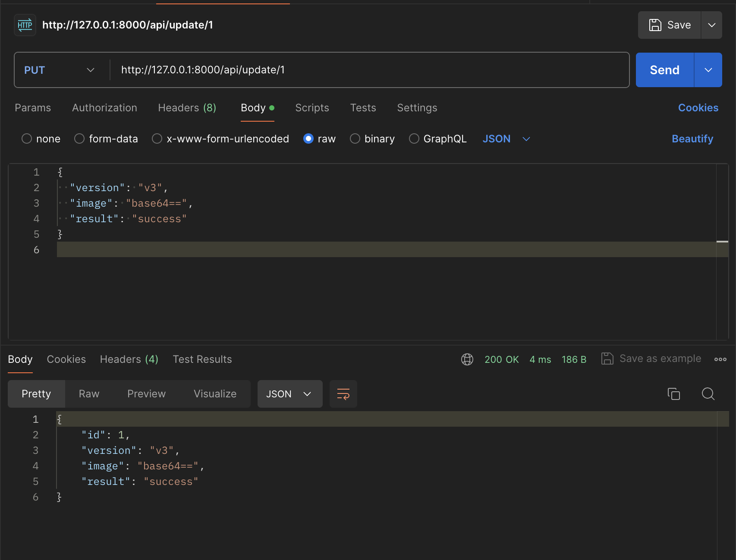Switch to the Scripts tab

[312, 108]
